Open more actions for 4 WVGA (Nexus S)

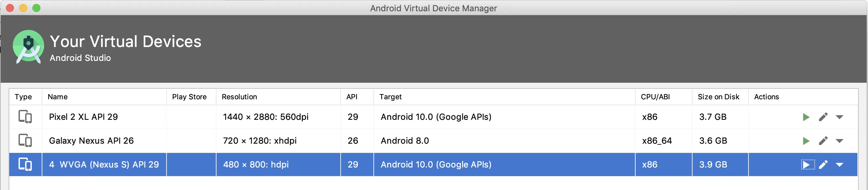(x=839, y=165)
